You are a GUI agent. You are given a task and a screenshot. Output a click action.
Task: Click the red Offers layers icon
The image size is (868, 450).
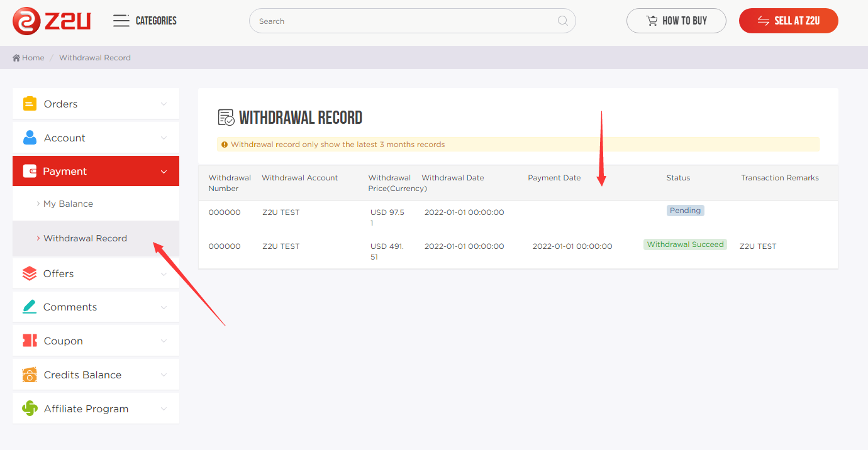[x=30, y=273]
